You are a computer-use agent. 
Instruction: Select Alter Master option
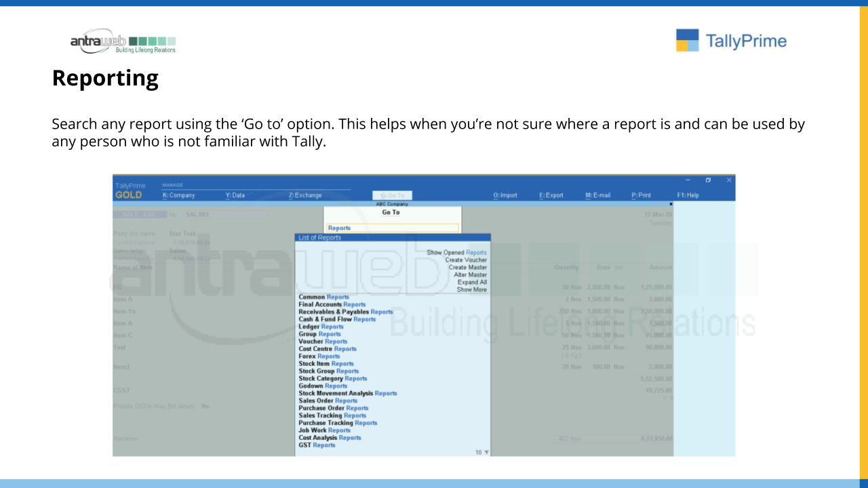[470, 275]
